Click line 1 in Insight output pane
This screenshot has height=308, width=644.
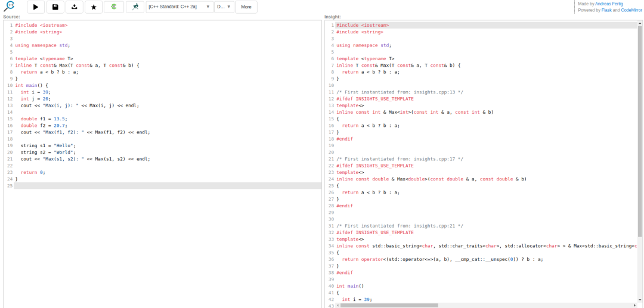[x=363, y=25]
